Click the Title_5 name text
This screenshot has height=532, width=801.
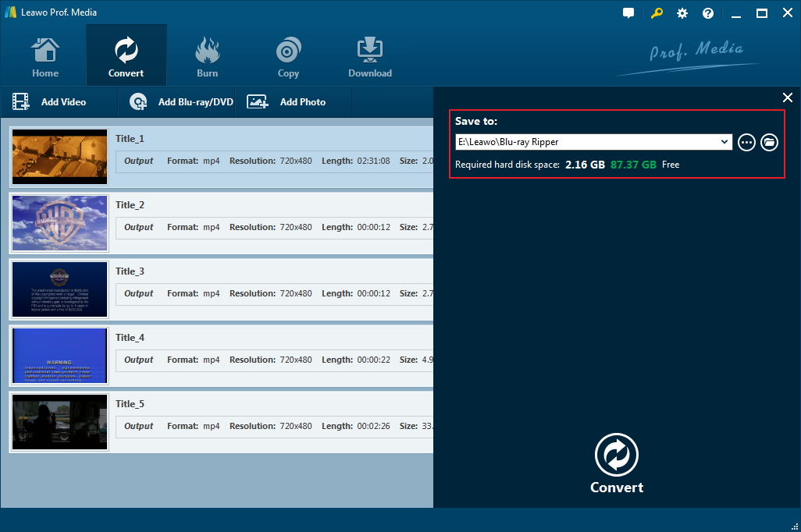click(130, 404)
